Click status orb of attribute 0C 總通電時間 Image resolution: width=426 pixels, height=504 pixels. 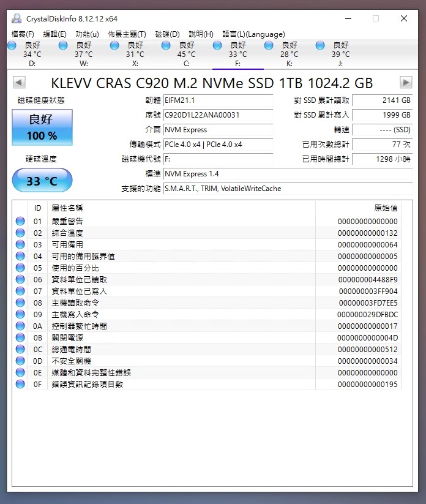(20, 349)
